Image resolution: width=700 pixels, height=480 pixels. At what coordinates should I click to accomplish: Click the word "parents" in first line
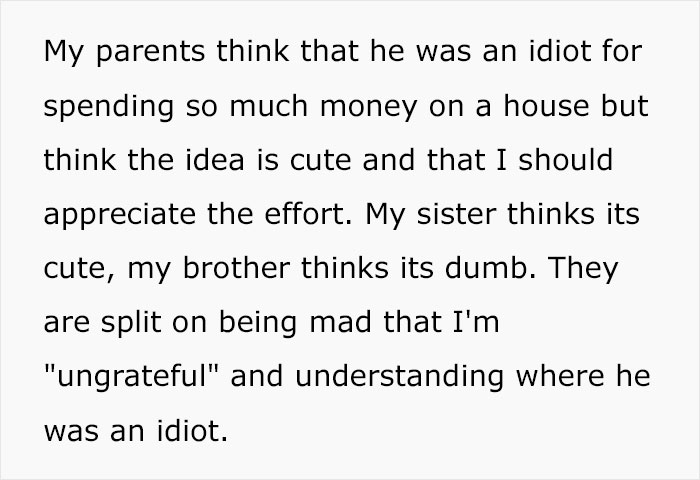click(x=133, y=52)
